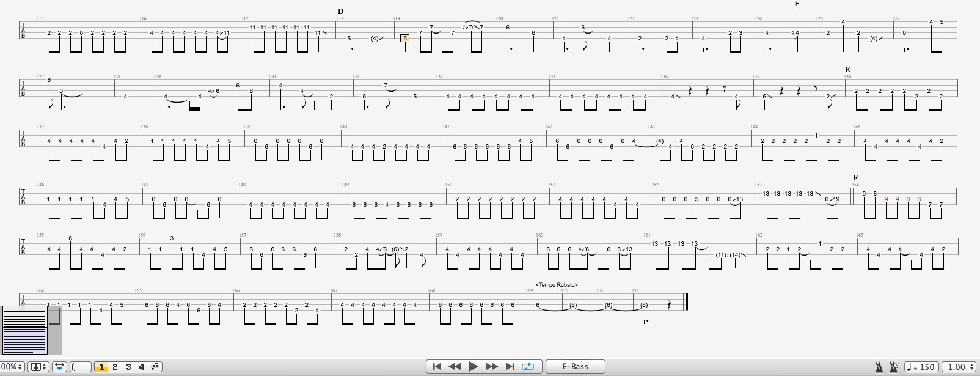Screen dimensions: 980x376
Task: Toggle the blue cursor-follow icon
Action: [x=59, y=367]
